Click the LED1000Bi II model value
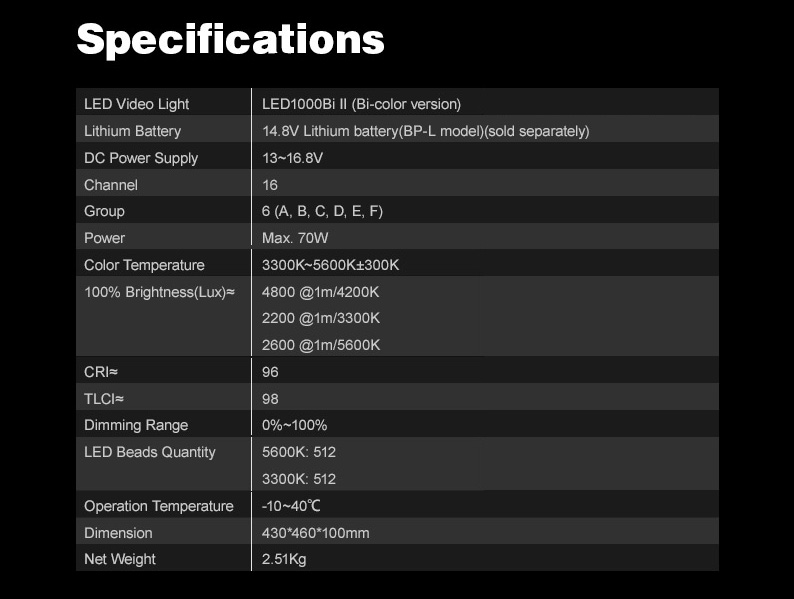 tap(361, 104)
